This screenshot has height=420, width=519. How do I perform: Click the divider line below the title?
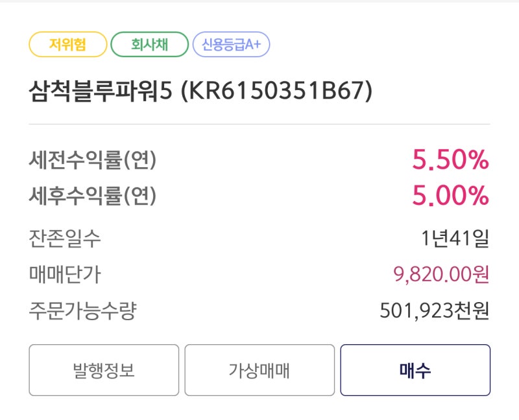pyautogui.click(x=259, y=124)
